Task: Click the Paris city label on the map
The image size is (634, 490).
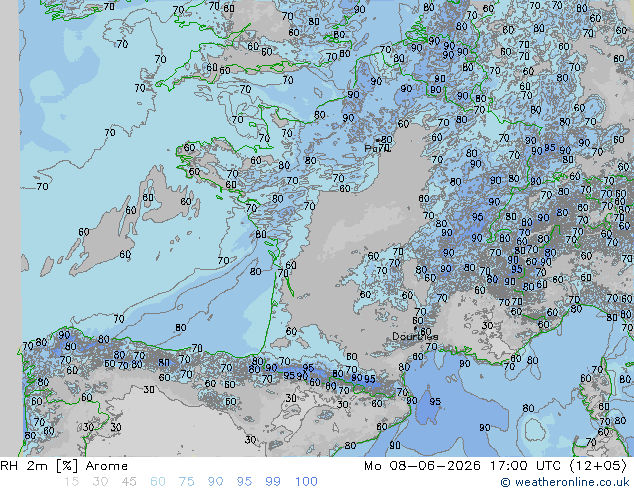Action: coord(378,148)
